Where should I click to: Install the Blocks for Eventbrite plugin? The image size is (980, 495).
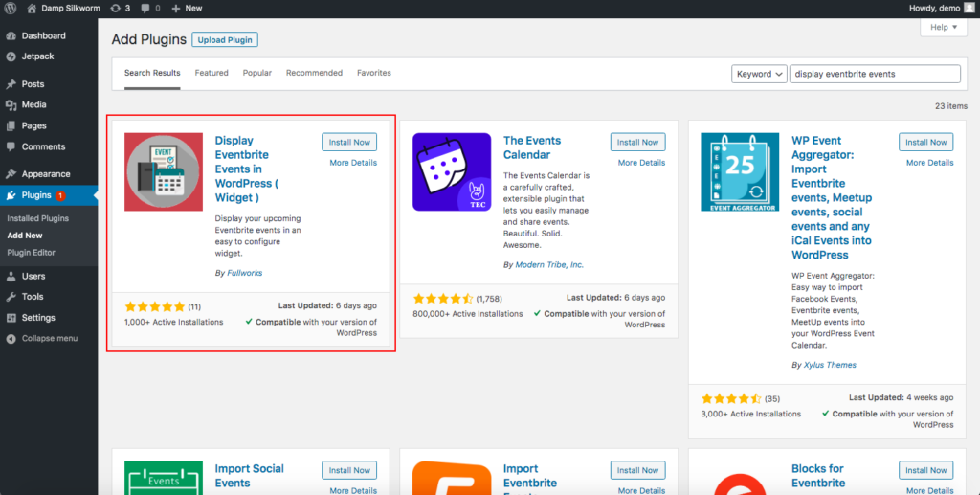click(x=925, y=470)
